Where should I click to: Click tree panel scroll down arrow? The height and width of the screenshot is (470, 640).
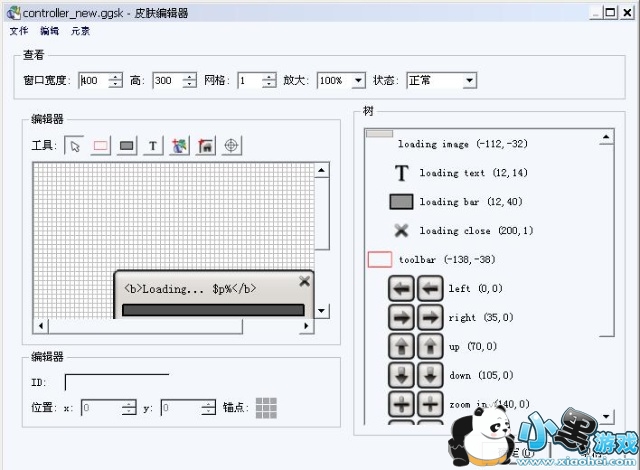[x=606, y=416]
